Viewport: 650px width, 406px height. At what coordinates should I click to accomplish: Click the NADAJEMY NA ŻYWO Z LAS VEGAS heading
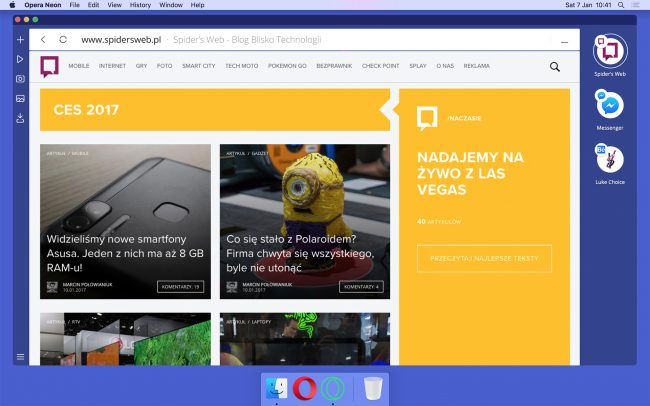471,173
